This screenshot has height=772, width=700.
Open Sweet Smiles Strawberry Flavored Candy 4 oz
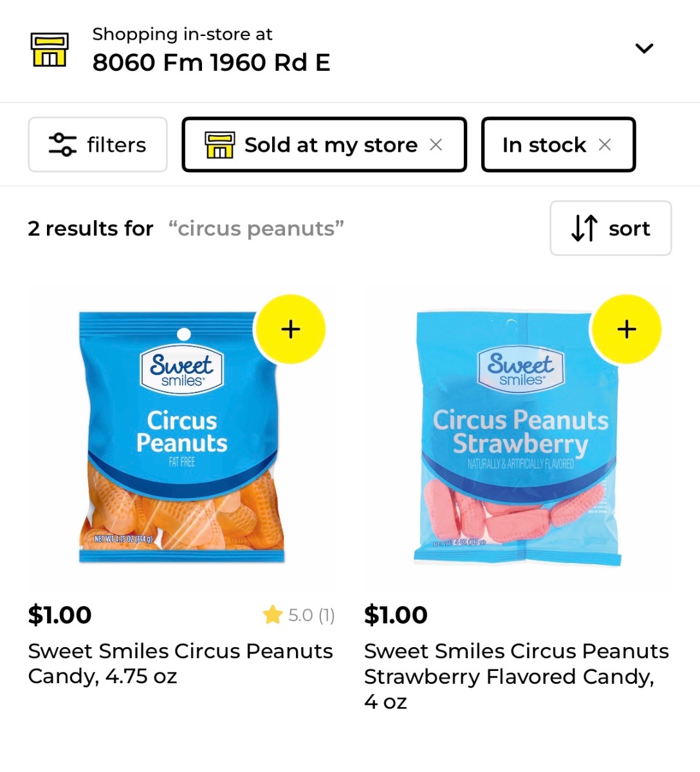[x=517, y=676]
